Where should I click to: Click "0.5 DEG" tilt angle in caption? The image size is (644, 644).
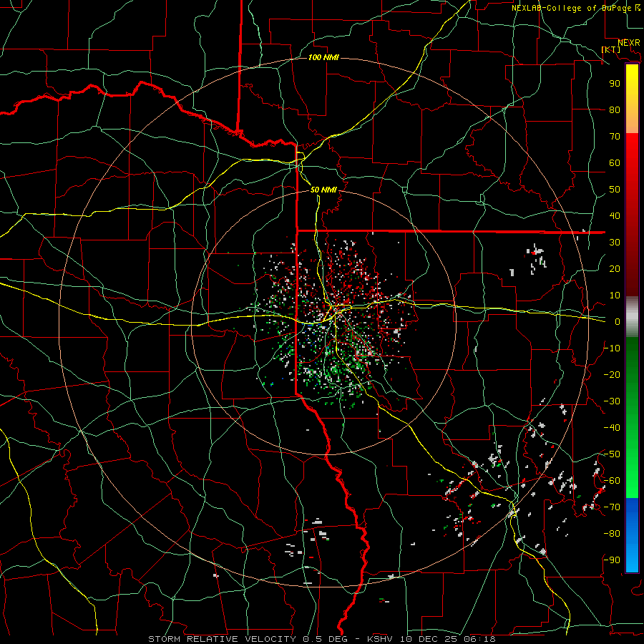tap(326, 639)
